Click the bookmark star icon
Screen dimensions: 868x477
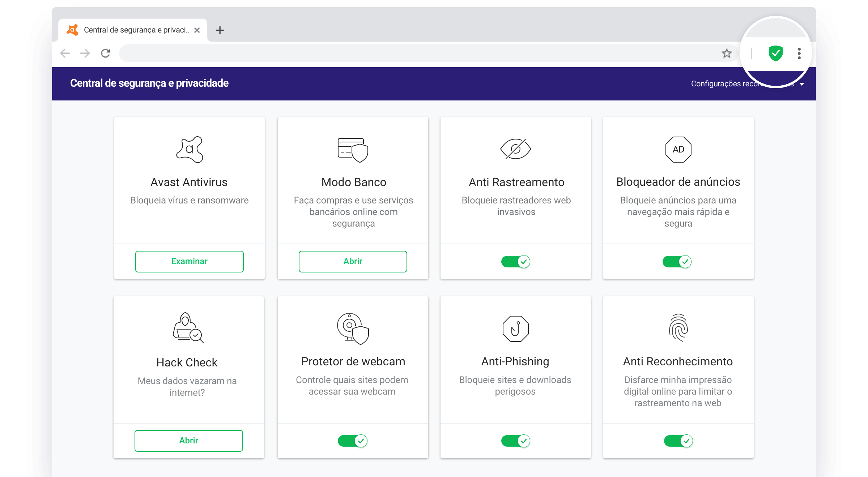pos(727,53)
